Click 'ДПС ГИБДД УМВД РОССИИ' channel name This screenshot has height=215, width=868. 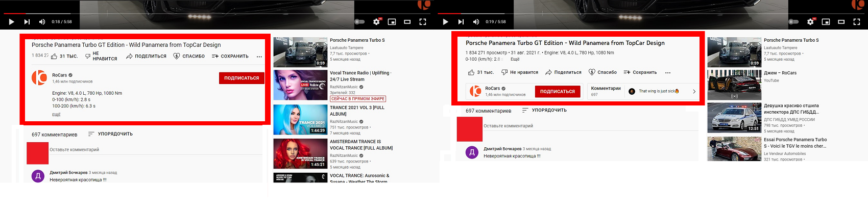point(789,120)
